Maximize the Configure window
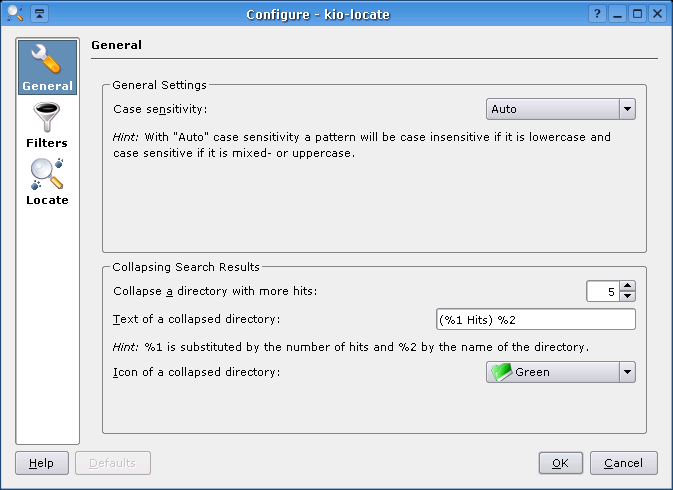 (637, 14)
